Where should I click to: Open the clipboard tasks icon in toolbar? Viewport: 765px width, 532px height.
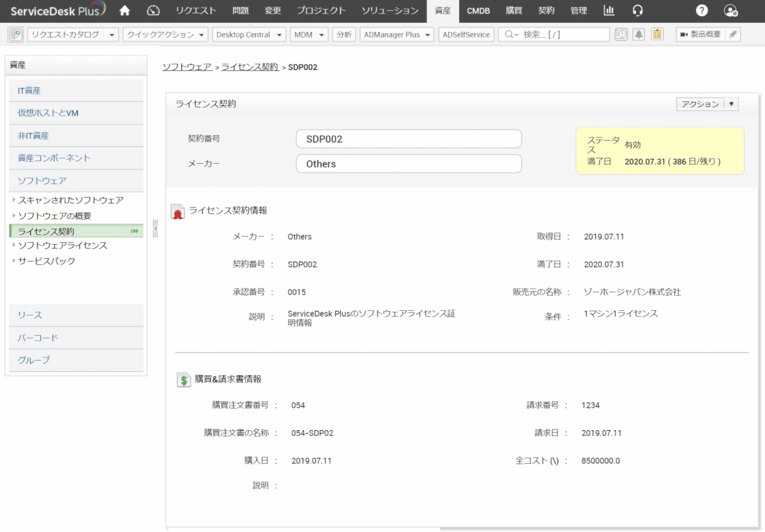pyautogui.click(x=657, y=34)
